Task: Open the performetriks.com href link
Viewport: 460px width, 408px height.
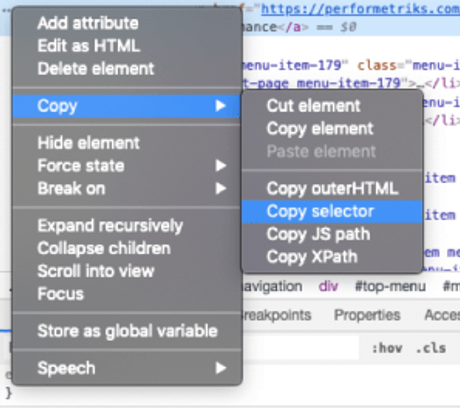Action: [x=360, y=9]
